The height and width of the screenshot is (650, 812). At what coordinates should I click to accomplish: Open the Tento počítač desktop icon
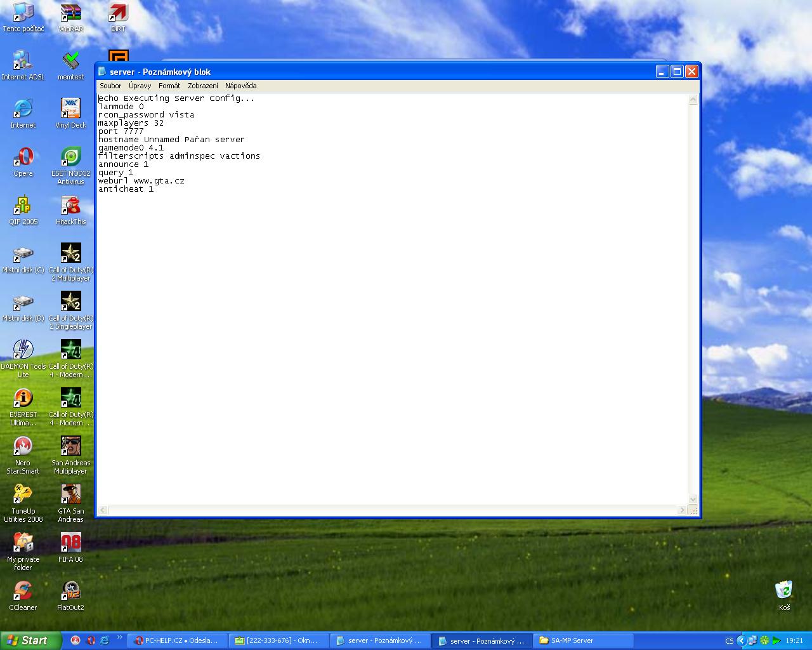(23, 17)
